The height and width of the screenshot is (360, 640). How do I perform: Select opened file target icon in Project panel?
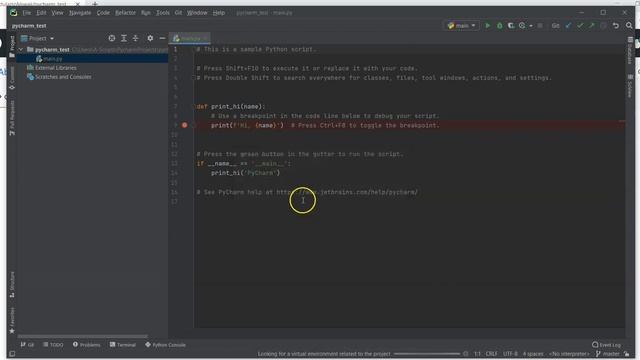pyautogui.click(x=112, y=38)
